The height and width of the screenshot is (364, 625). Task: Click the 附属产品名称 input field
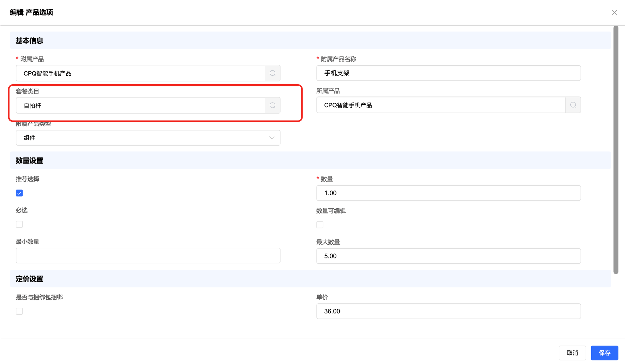point(448,73)
